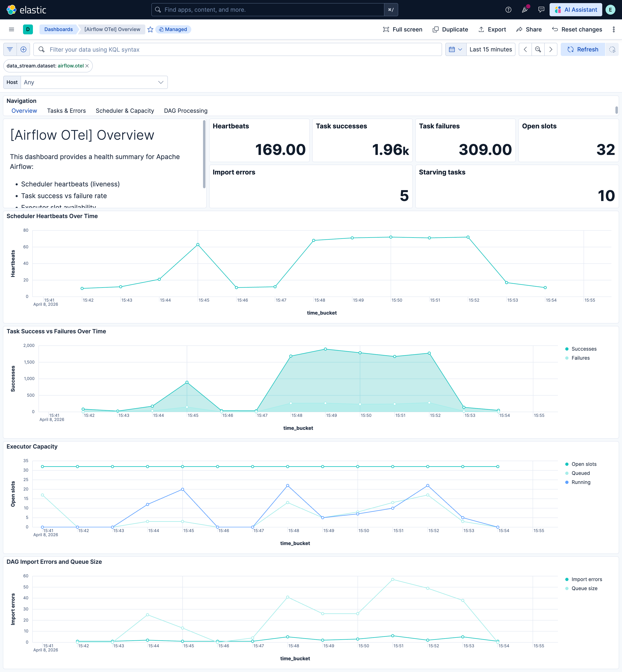Switch to the Tasks & Errors tab

pos(66,110)
